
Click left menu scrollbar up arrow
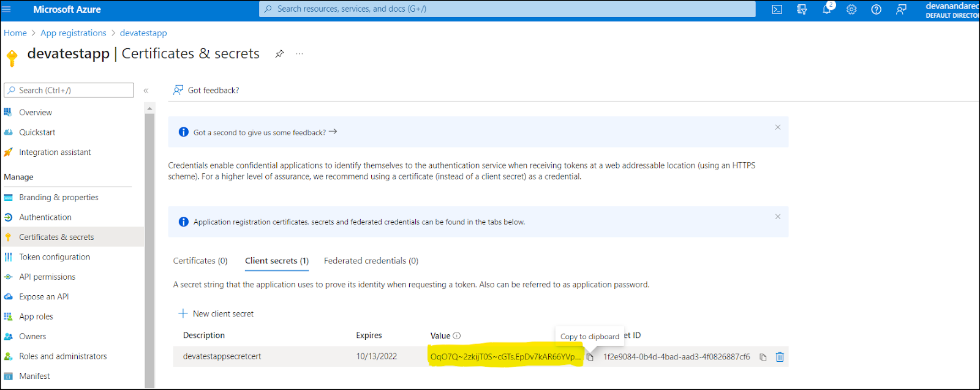[149, 108]
